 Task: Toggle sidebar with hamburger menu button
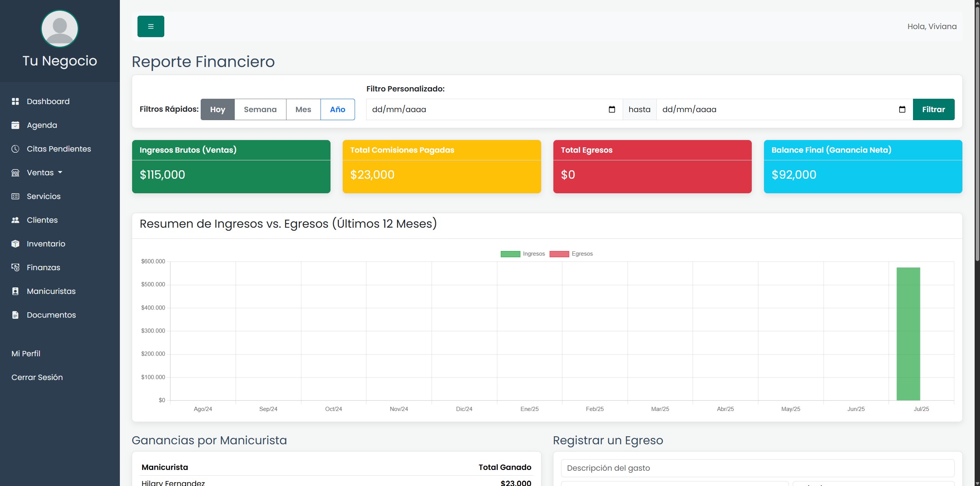click(x=151, y=26)
